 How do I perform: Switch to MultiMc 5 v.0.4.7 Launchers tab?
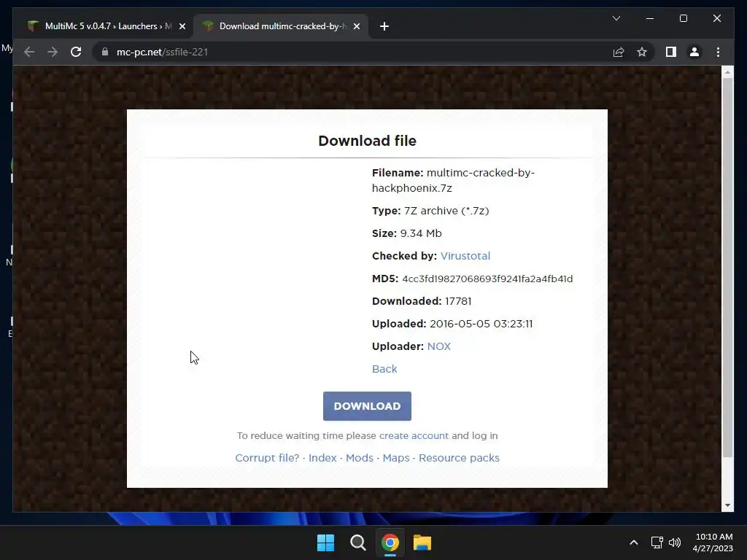[105, 26]
